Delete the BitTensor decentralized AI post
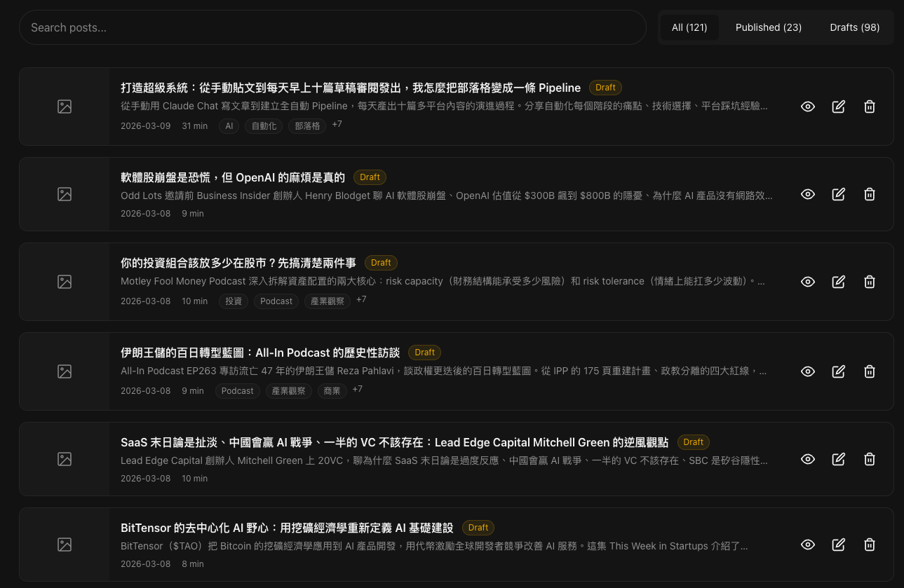 [x=870, y=545]
